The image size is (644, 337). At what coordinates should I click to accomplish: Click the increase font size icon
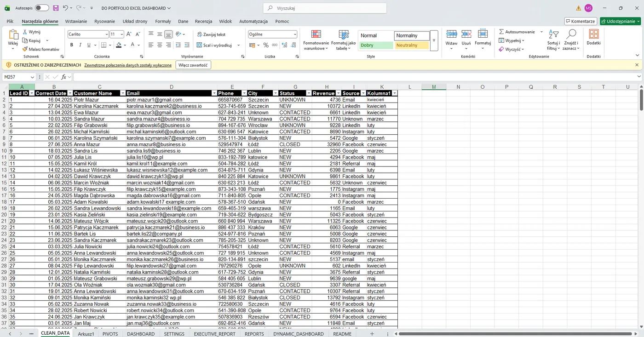click(x=129, y=34)
